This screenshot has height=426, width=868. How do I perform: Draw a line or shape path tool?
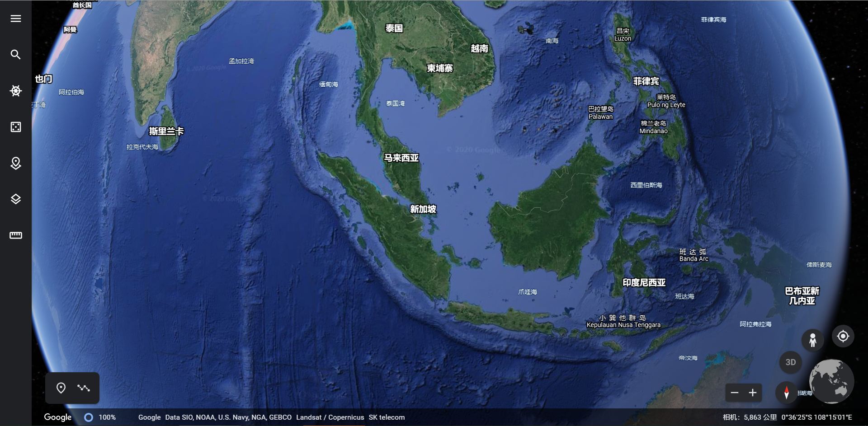point(84,388)
